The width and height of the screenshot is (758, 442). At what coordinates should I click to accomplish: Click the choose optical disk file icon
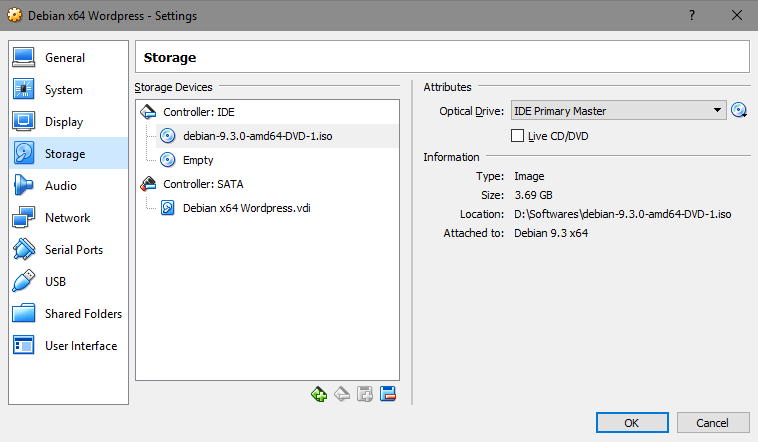[739, 110]
